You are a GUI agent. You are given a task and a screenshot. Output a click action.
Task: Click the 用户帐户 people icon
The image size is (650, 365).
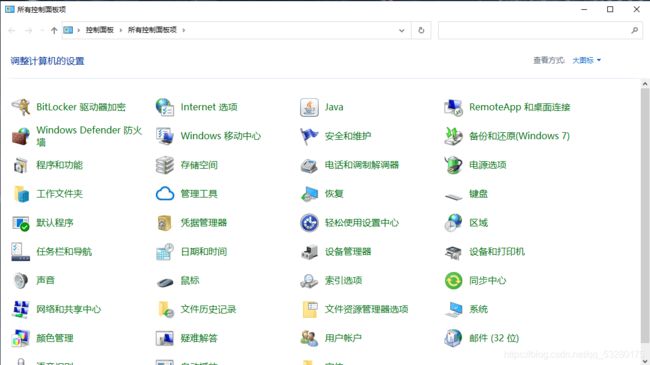(x=309, y=338)
